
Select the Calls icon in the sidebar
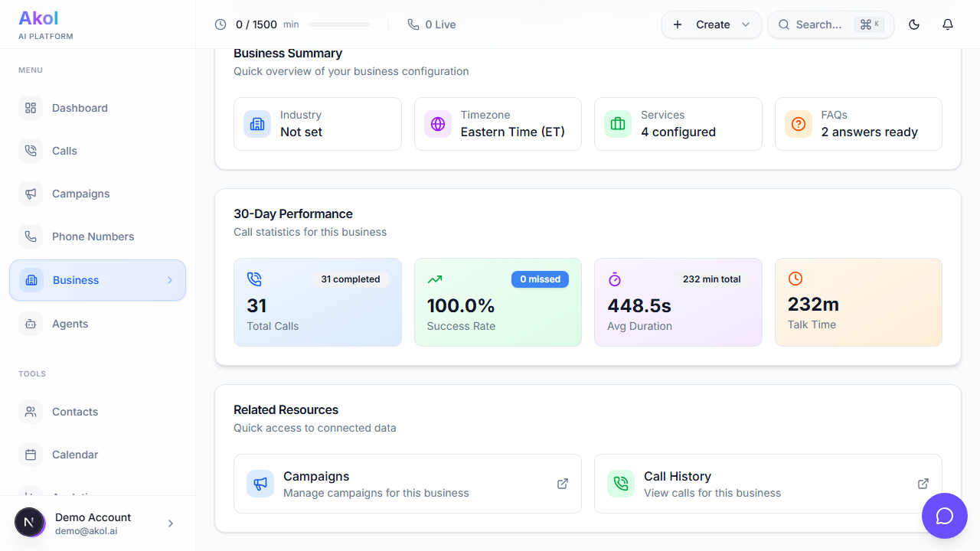(x=31, y=151)
